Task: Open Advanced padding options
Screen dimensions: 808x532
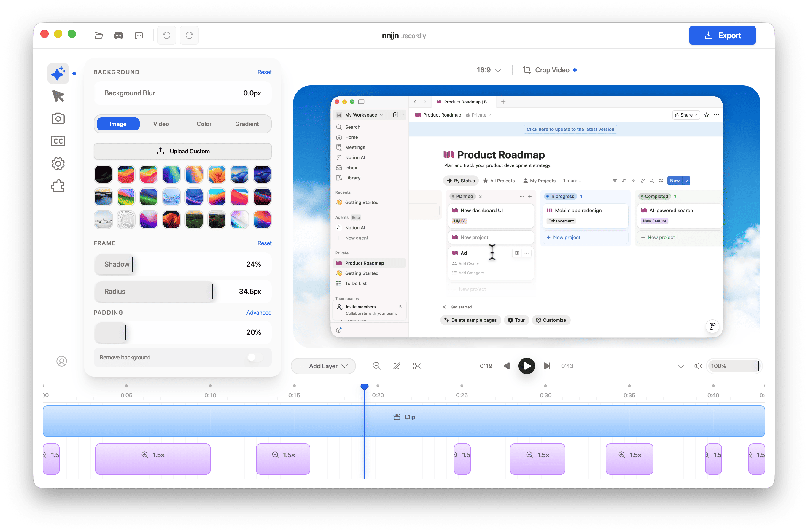Action: 259,312
